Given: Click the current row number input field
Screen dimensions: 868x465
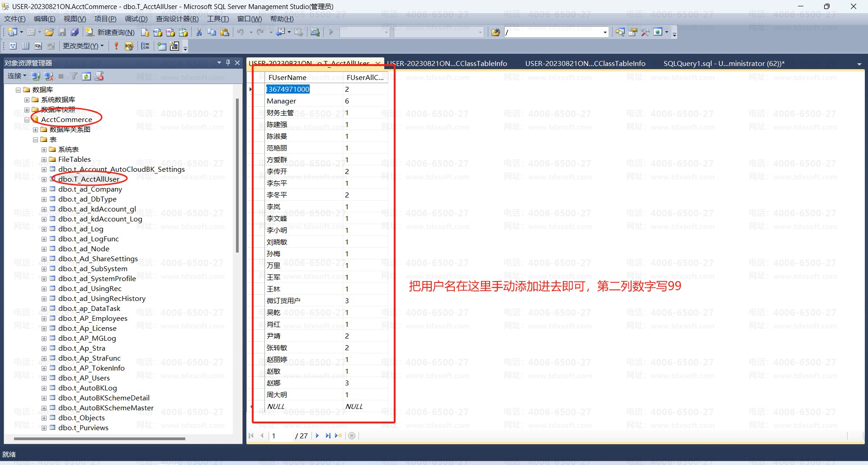Looking at the screenshot, I should (280, 436).
